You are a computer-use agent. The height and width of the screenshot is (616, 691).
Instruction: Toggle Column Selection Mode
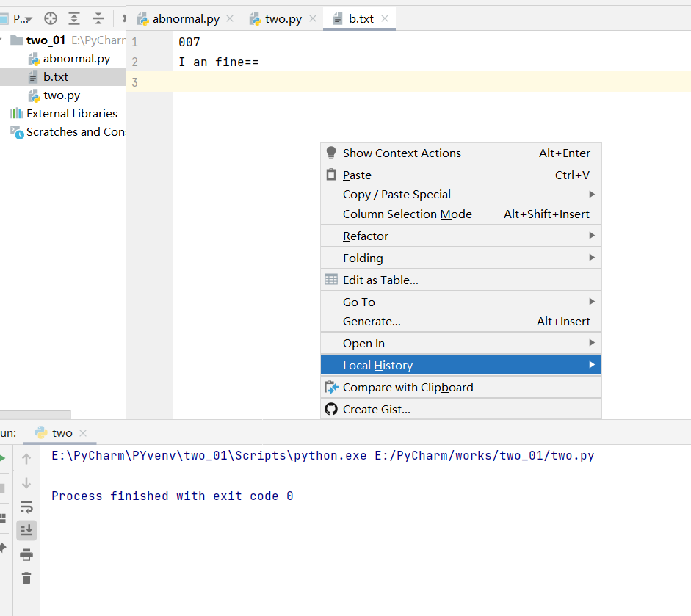(460, 214)
